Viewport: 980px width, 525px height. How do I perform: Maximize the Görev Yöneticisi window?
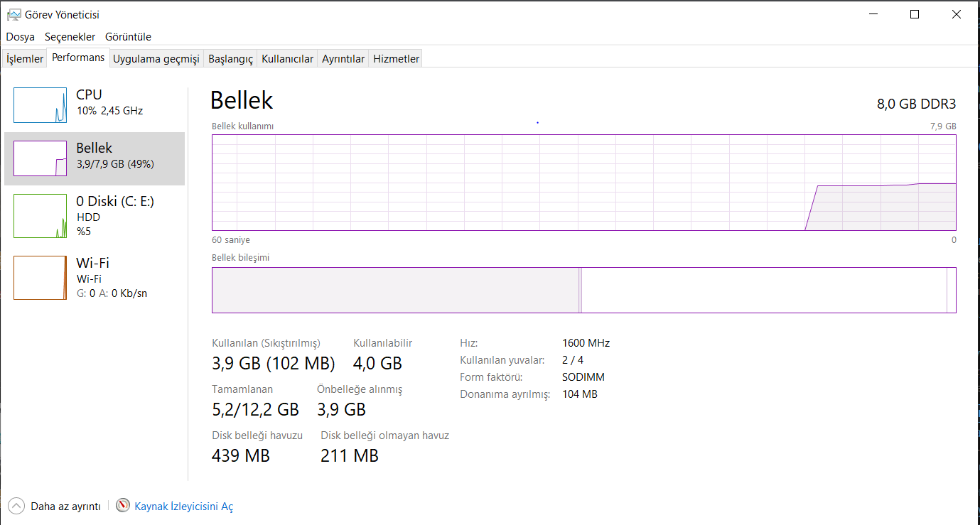pyautogui.click(x=915, y=14)
